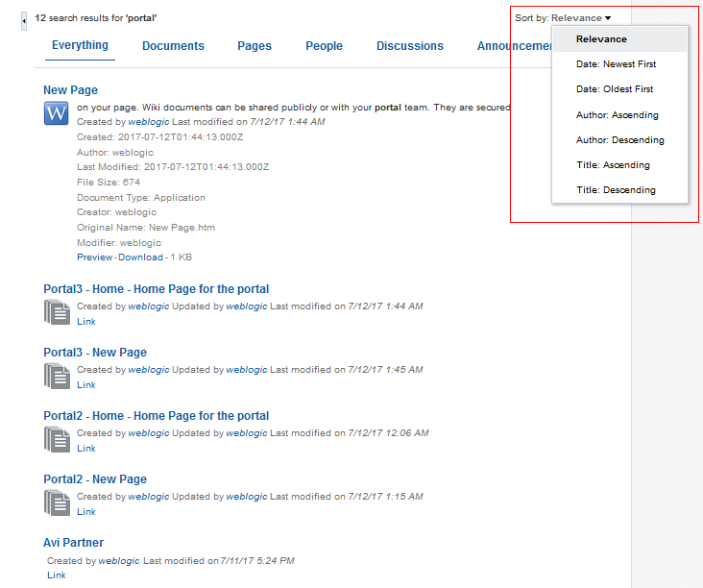This screenshot has height=588, width=703.
Task: Select Date: Oldest First option
Action: click(x=619, y=89)
